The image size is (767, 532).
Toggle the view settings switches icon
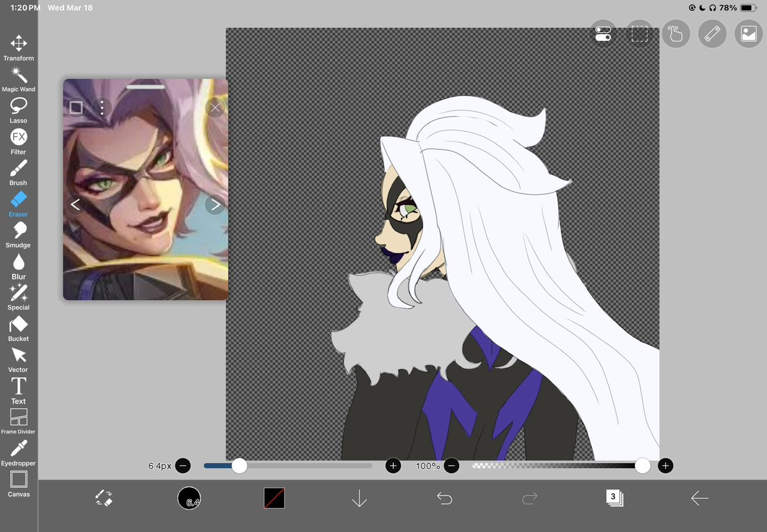click(603, 34)
